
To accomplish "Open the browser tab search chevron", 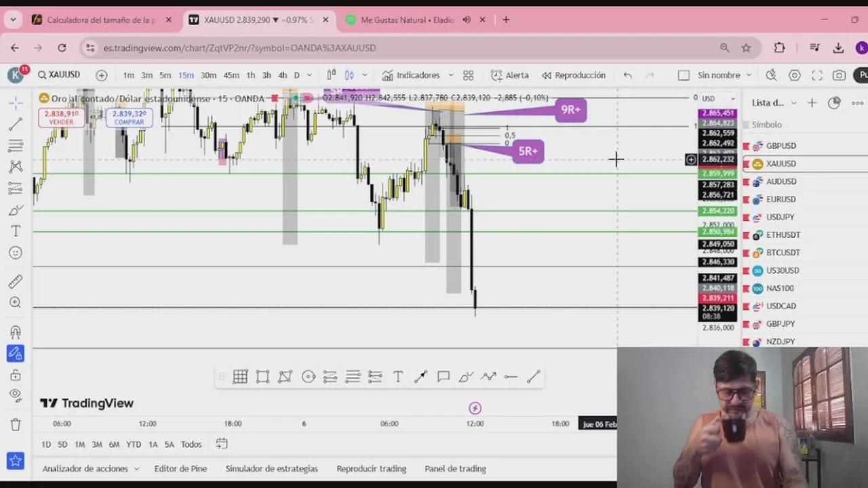I will (12, 20).
